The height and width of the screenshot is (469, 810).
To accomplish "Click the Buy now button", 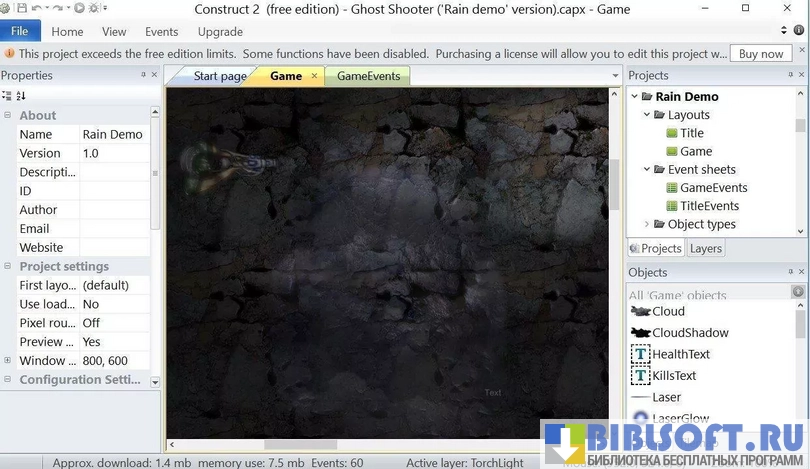I will point(761,54).
